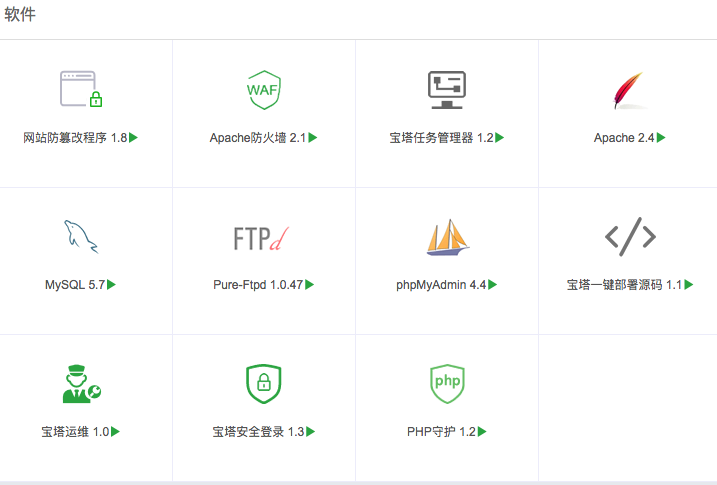Click the green arrow next to 宝塔一键部署源码 1.1

coord(689,285)
